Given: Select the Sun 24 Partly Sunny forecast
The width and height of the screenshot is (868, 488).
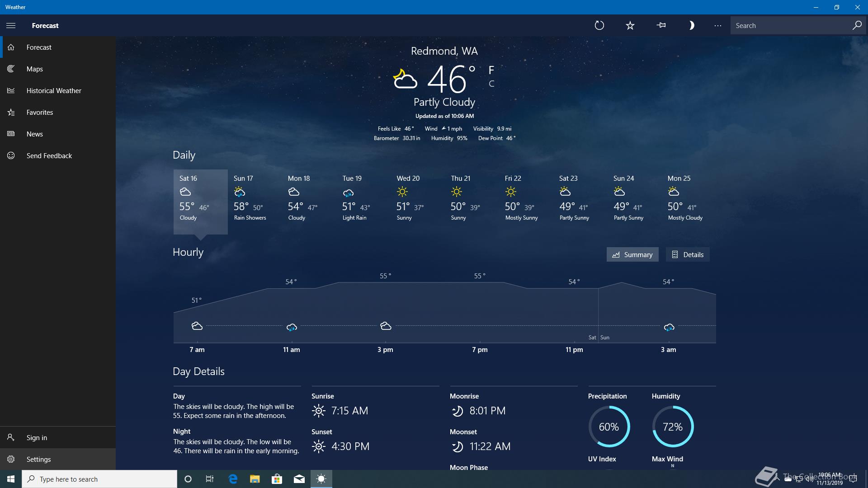Looking at the screenshot, I should coord(634,202).
